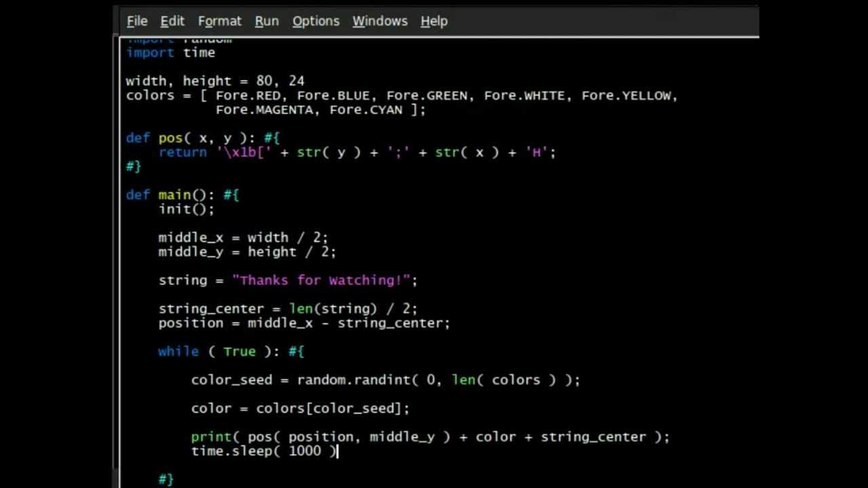
Task: Click the 'string_center = len(string) / 2;' line
Action: (x=288, y=309)
